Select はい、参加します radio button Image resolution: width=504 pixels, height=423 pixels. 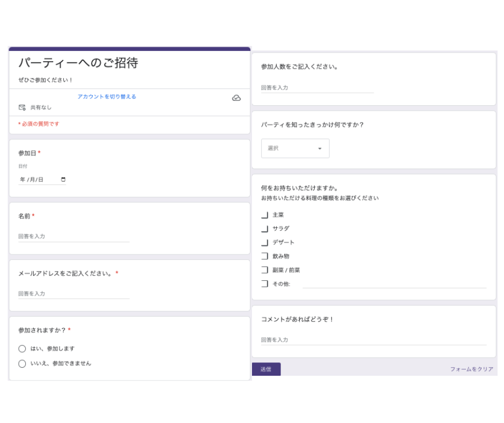22,348
